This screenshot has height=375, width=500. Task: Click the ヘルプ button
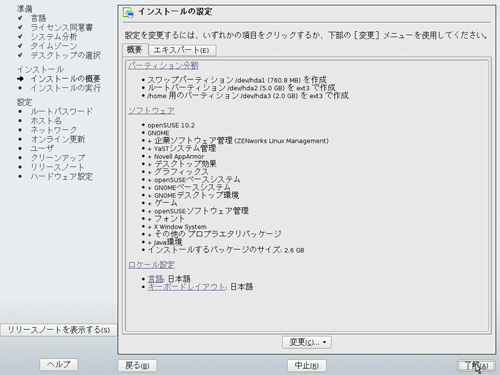pos(59,364)
